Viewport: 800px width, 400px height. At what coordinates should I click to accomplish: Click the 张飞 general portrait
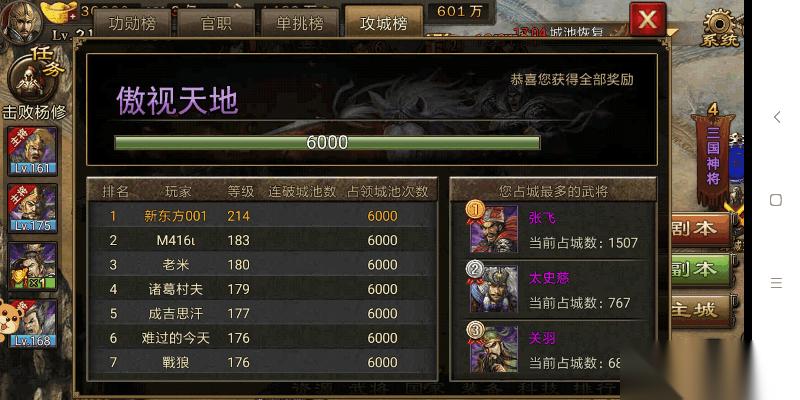(x=494, y=229)
